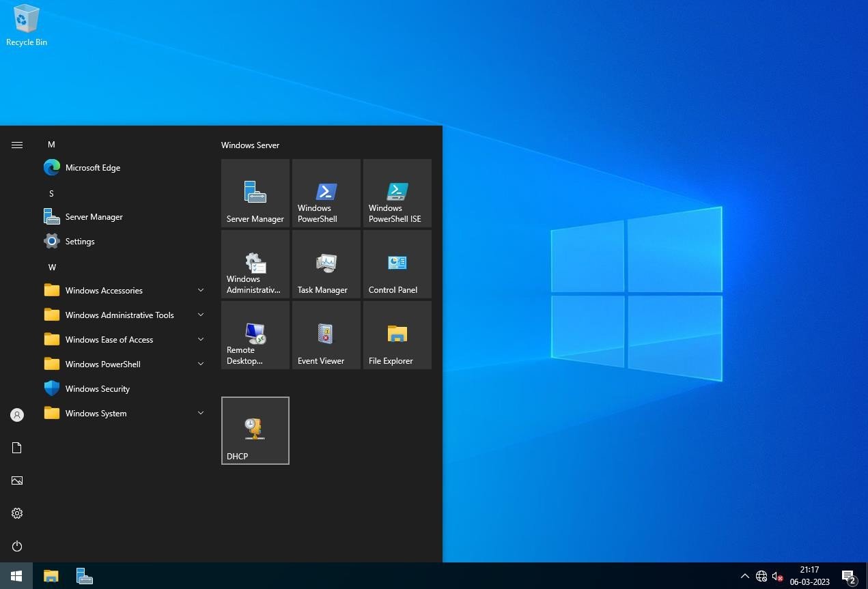868x589 pixels.
Task: Open the Remote Desktop tile
Action: 255,335
